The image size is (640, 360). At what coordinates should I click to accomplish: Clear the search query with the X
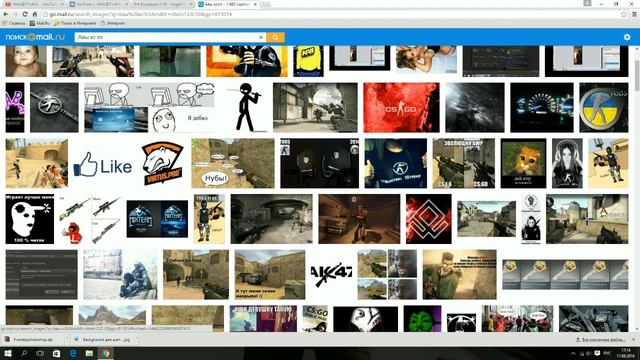[261, 37]
